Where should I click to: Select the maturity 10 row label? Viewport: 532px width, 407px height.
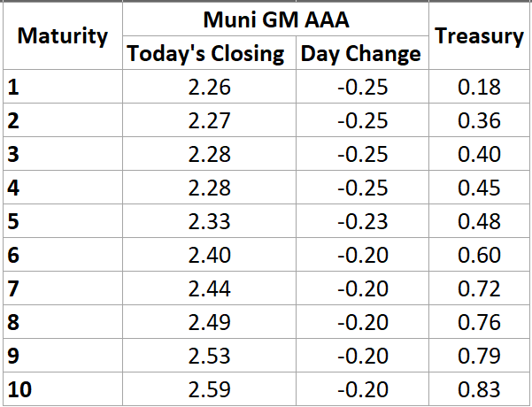click(x=19, y=389)
